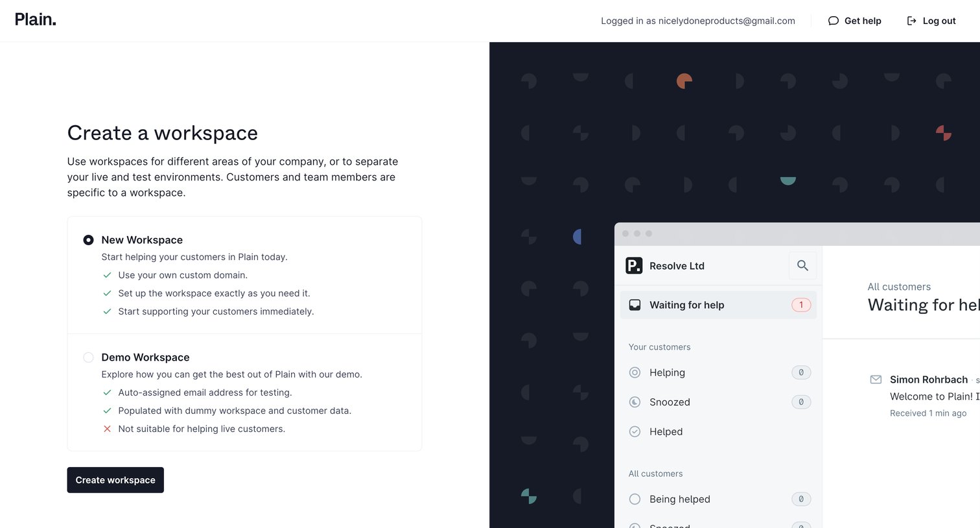980x528 pixels.
Task: Click the red badge showing 1
Action: [801, 305]
